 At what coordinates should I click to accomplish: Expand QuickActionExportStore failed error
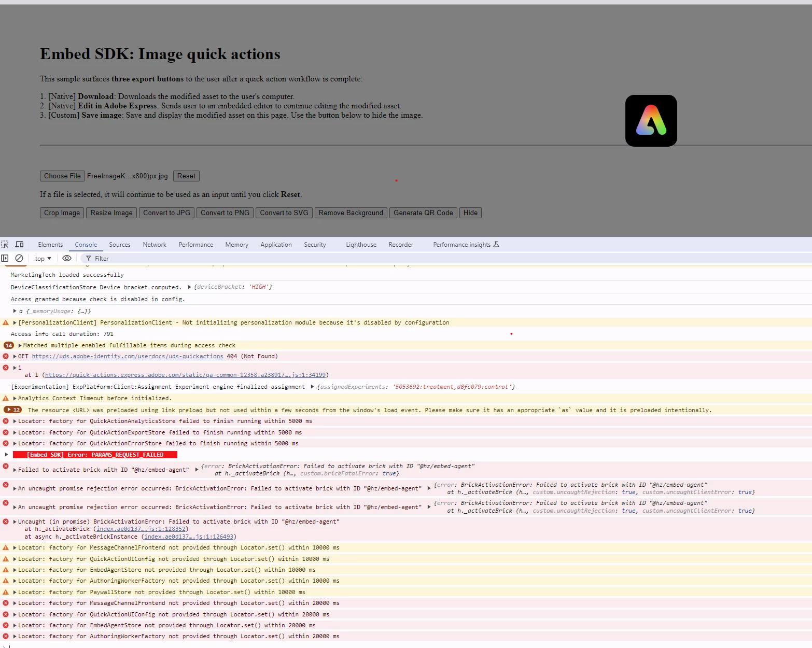click(x=15, y=433)
